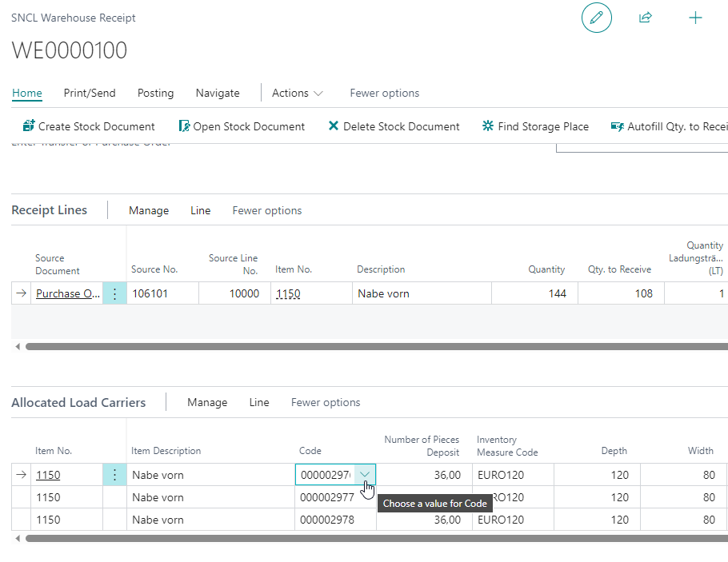Click the Receipt Lines horizontal scrollbar

tap(376, 347)
